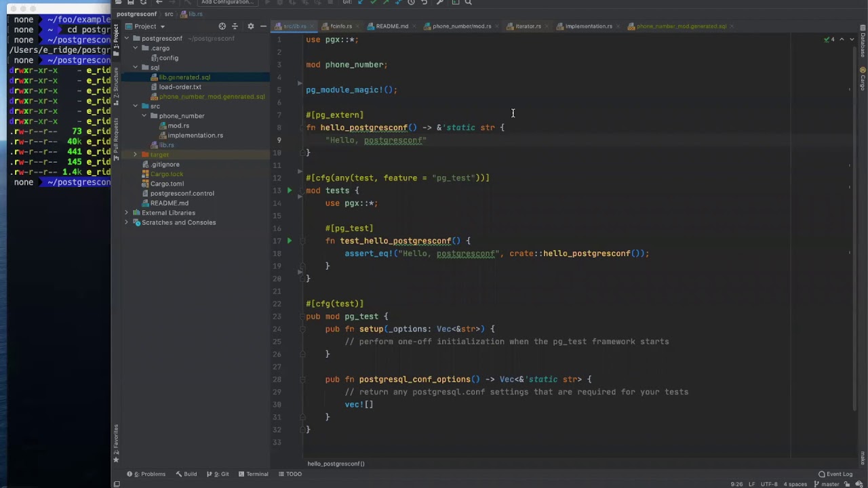
Task: Open settings wrench icon in toolbar
Action: point(440,3)
